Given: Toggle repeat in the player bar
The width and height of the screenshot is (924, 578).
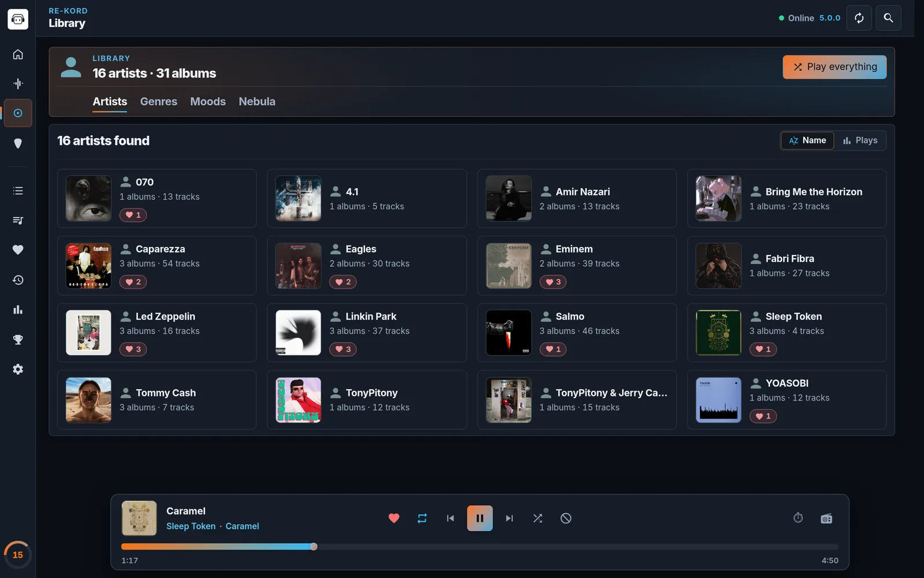Looking at the screenshot, I should (x=422, y=518).
